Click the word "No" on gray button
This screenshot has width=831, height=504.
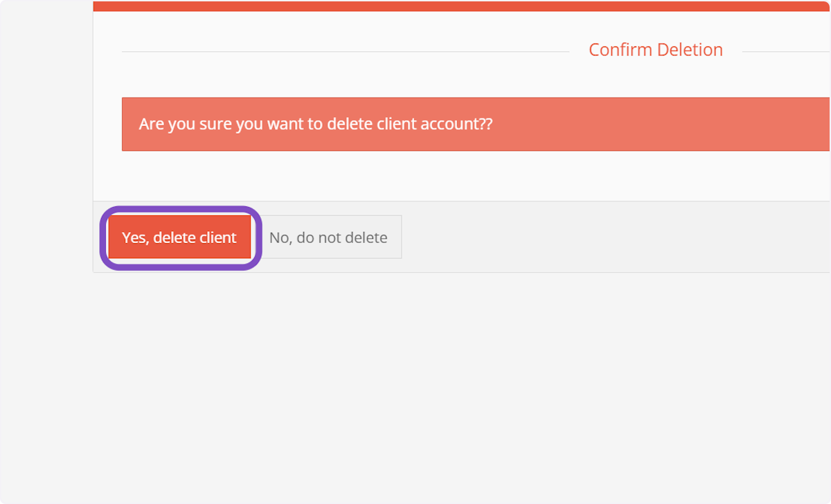[278, 237]
